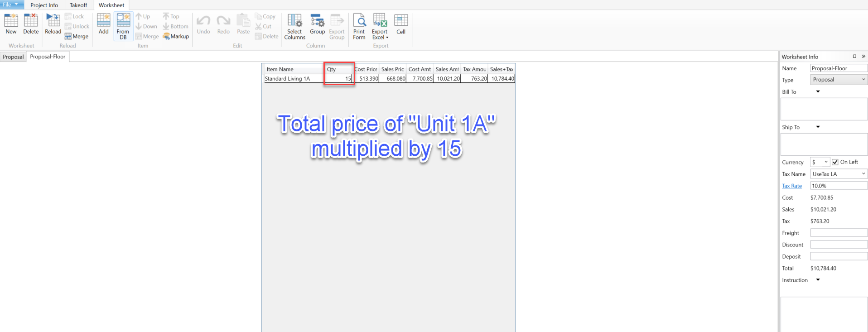Open Print Form
868x332 pixels.
tap(359, 26)
